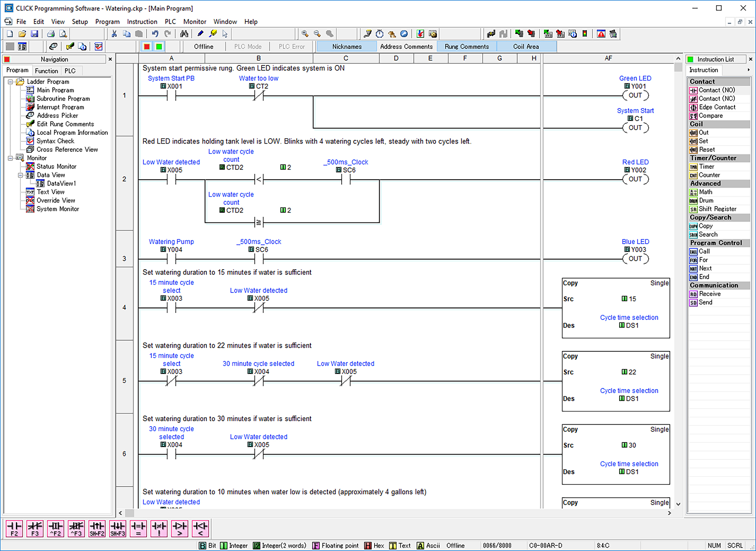Click the Offline status button
756x551 pixels.
(203, 46)
